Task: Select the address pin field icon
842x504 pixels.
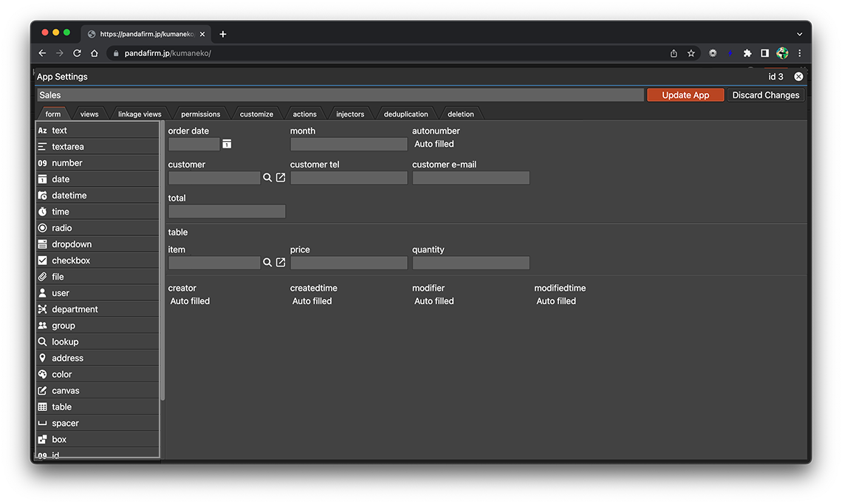Action: coord(43,358)
